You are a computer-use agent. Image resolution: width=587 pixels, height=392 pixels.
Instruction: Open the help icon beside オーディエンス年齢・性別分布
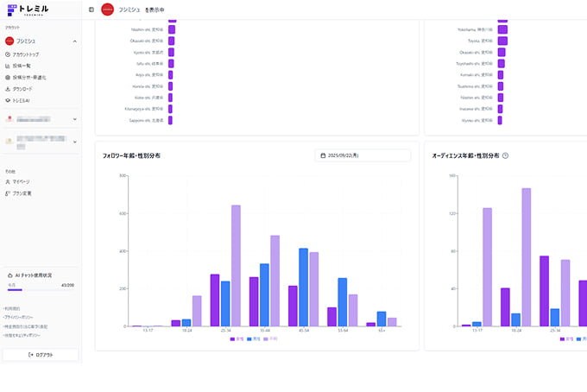click(505, 155)
